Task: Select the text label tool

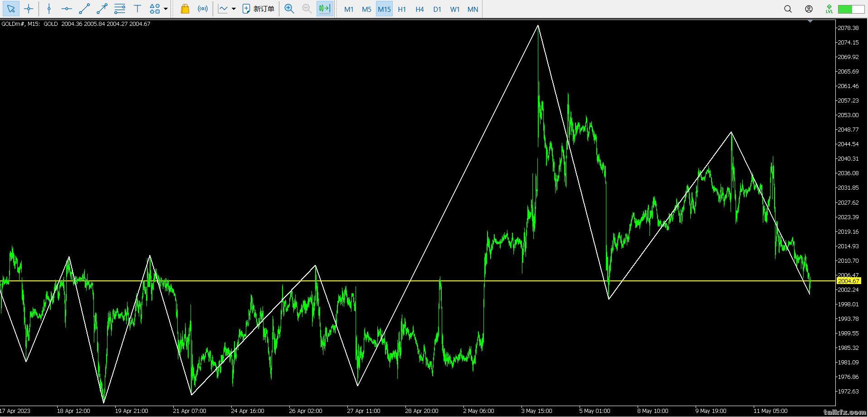Action: pos(137,9)
